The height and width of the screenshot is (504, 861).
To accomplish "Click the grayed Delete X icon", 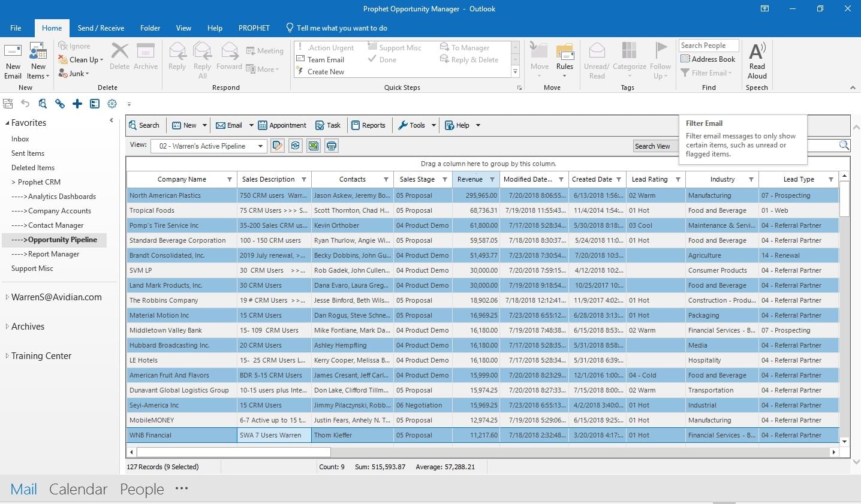I will (119, 51).
